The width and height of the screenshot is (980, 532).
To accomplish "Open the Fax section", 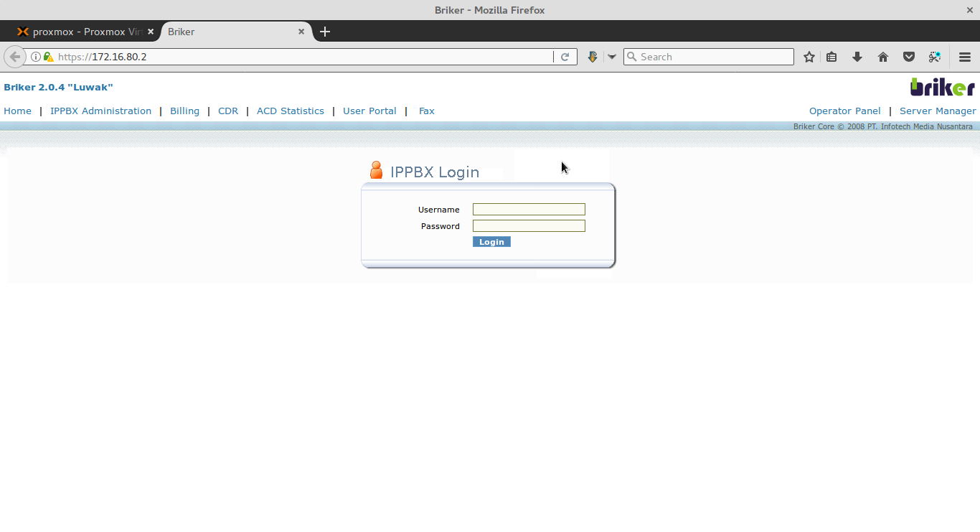I will pyautogui.click(x=427, y=111).
